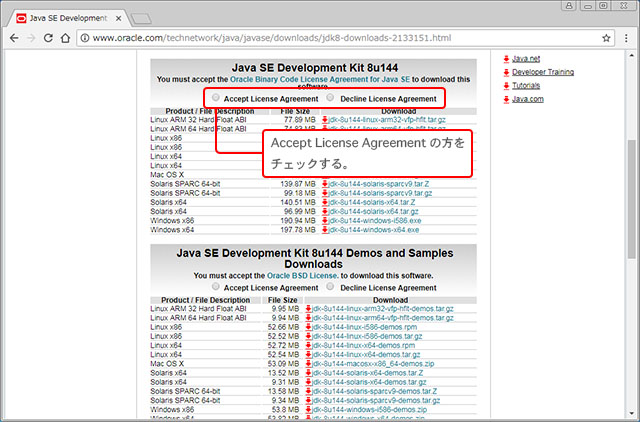Open the Oracle BSD License link
The width and height of the screenshot is (640, 422).
(302, 276)
